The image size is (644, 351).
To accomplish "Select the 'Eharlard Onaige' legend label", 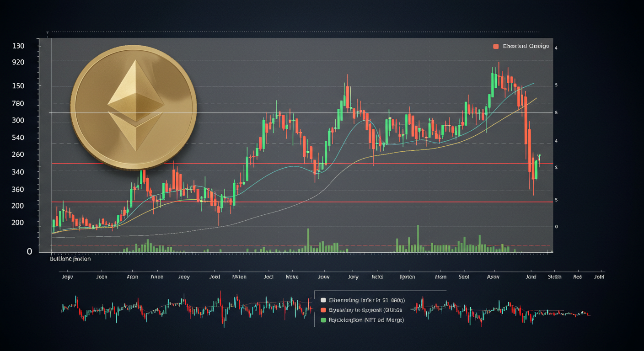I will 526,47.
